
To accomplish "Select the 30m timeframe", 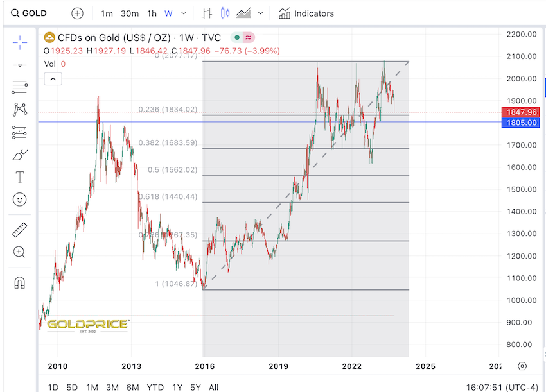I will [x=130, y=13].
